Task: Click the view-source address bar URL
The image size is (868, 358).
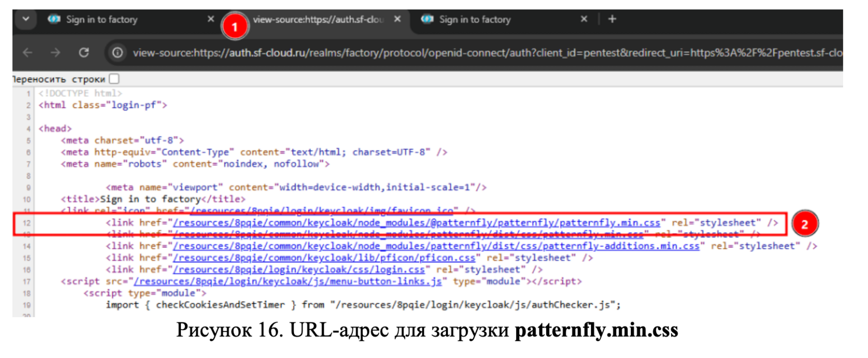Action: [487, 53]
